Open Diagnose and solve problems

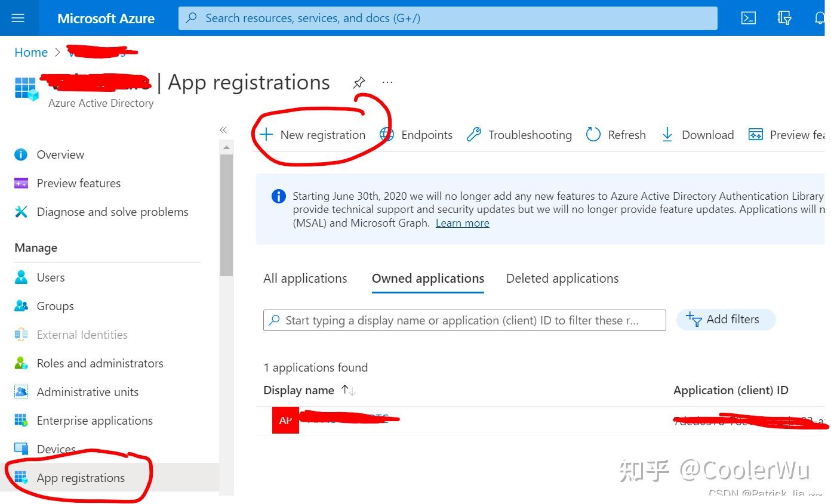pos(112,212)
